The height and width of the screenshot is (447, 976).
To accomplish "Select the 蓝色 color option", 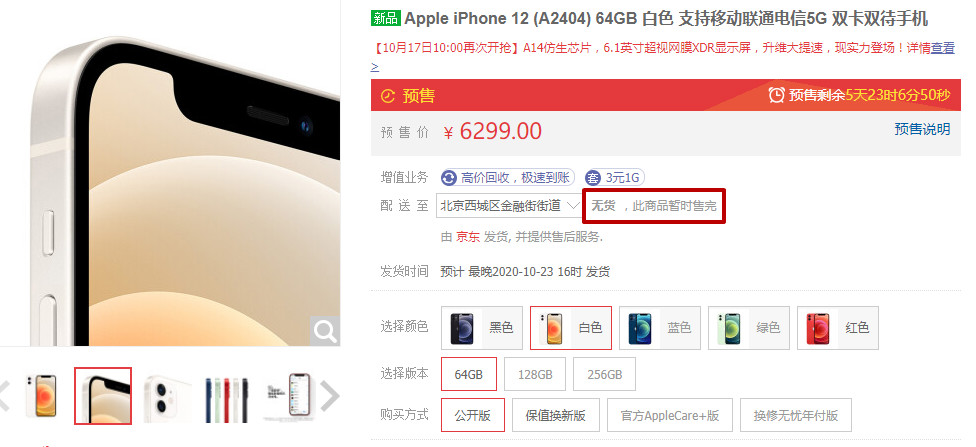I will tap(660, 327).
